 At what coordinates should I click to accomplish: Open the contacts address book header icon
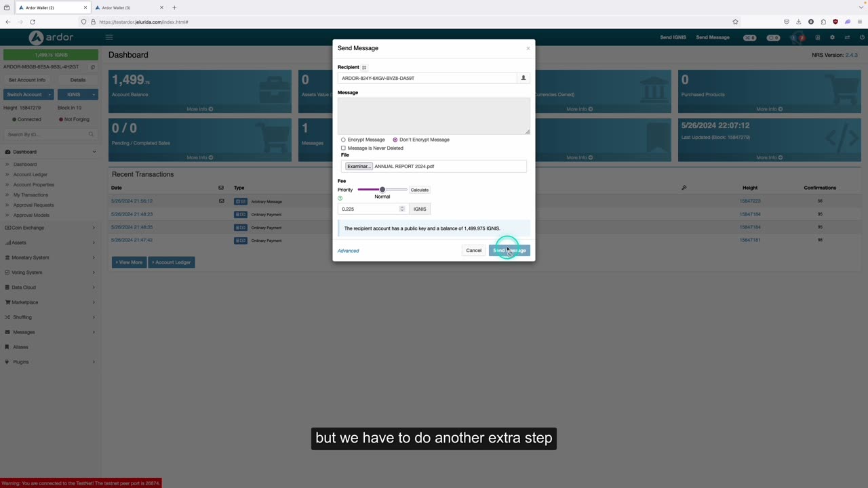pyautogui.click(x=818, y=37)
